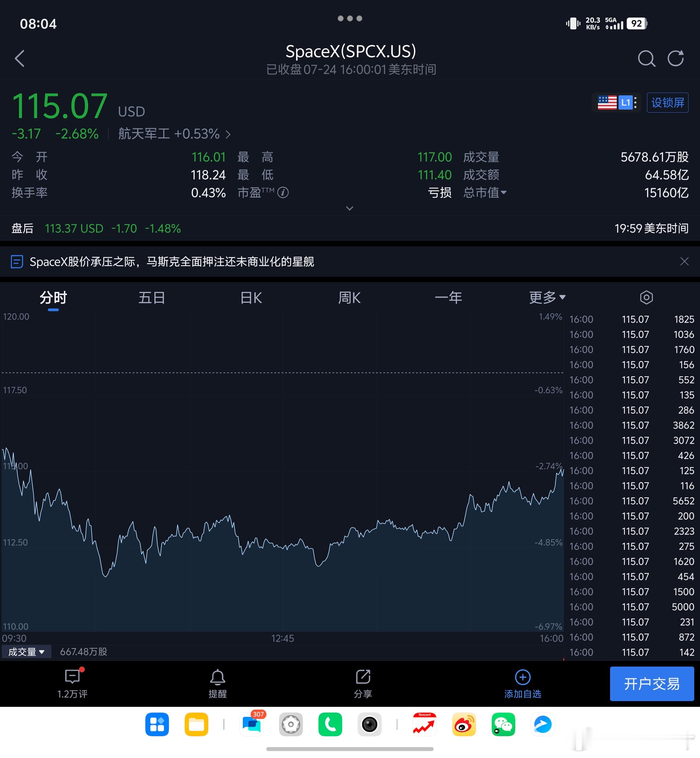Screen dimensions: 700x758
Task: Open the three-dot menu at top center
Action: pyautogui.click(x=350, y=18)
